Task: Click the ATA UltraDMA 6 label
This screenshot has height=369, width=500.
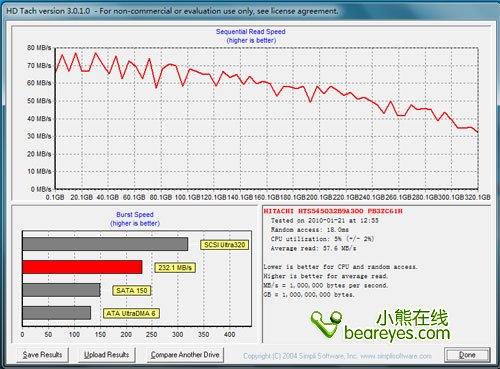Action: (x=131, y=314)
